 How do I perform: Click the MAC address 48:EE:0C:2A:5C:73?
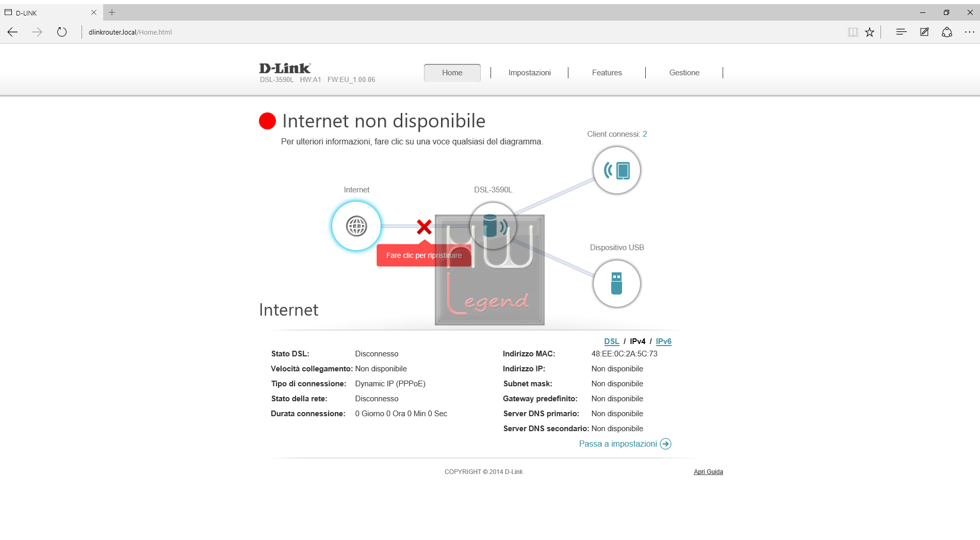tap(625, 354)
